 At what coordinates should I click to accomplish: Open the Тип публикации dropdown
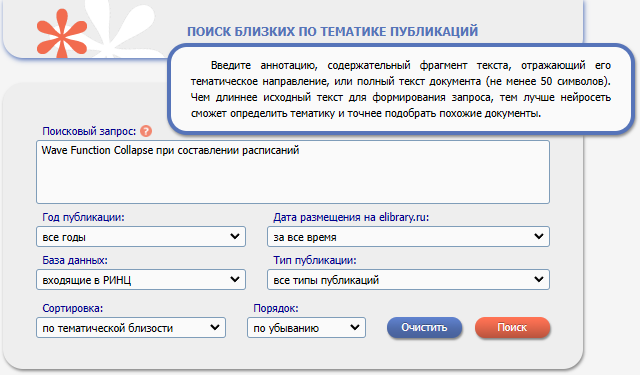tap(408, 280)
